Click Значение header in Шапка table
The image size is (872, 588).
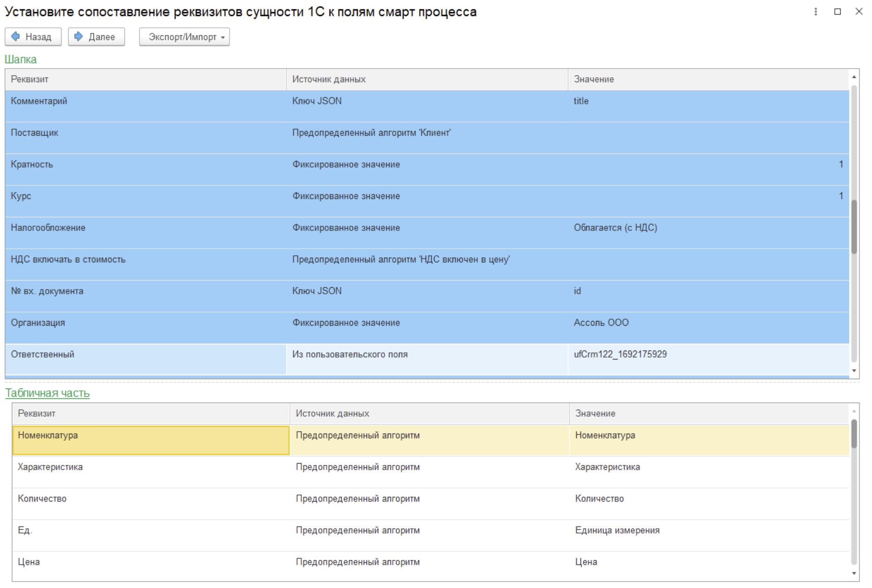(709, 79)
